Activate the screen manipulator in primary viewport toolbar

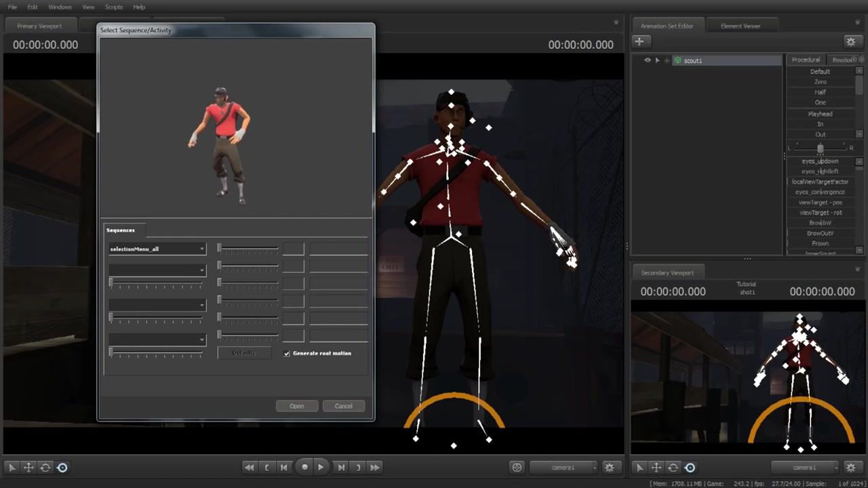[x=62, y=467]
